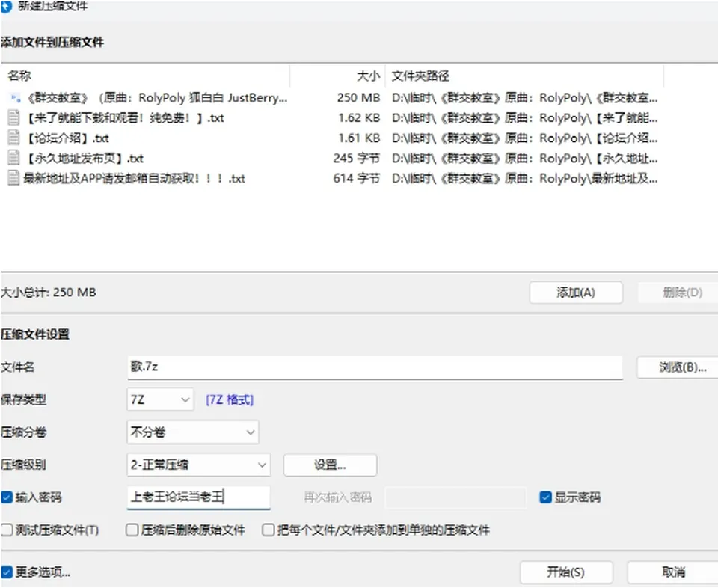
Task: Uncheck the 输入密码 checkbox
Action: pyautogui.click(x=7, y=497)
